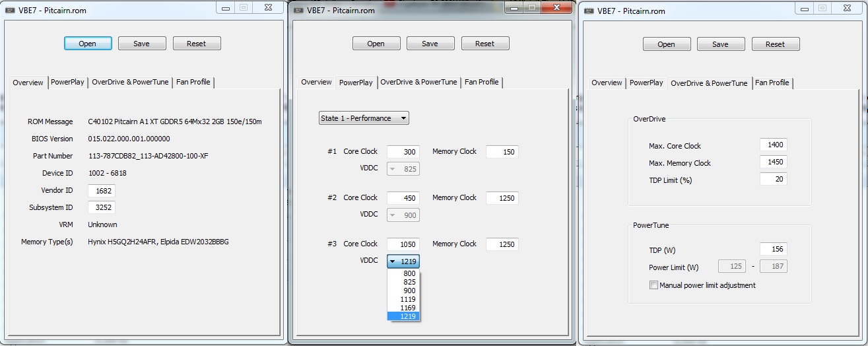Click ROM Message value text C40102 Pitcairn
Viewport: 868px width, 346px height.
click(175, 121)
